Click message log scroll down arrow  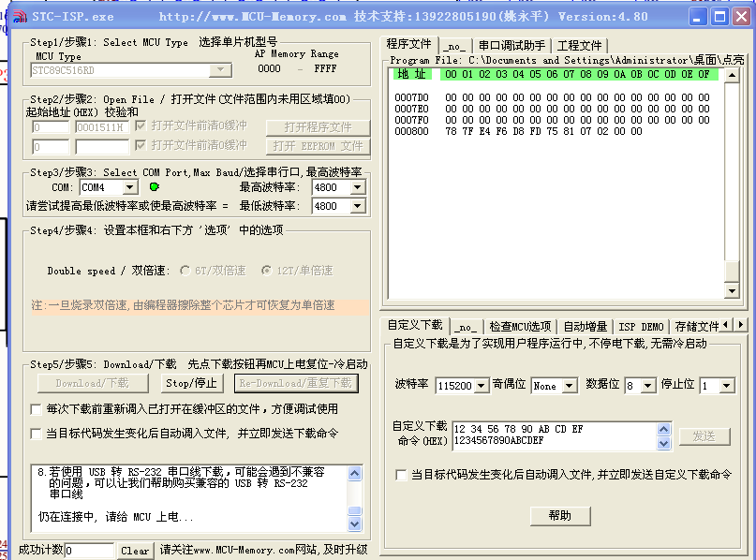(x=354, y=523)
